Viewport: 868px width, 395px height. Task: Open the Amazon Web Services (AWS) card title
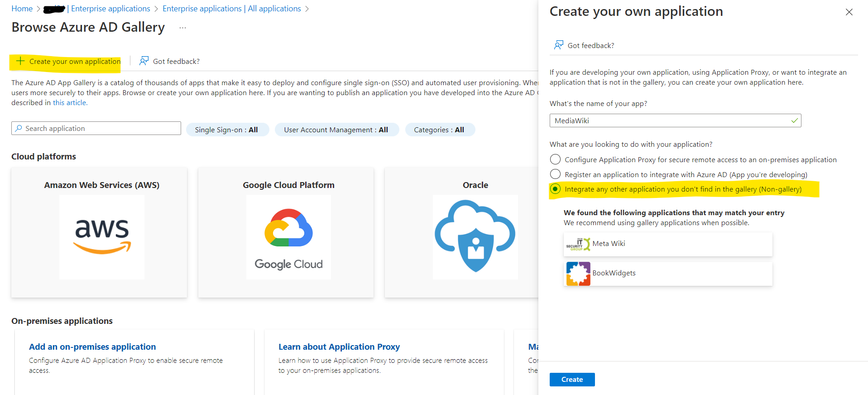(x=102, y=185)
